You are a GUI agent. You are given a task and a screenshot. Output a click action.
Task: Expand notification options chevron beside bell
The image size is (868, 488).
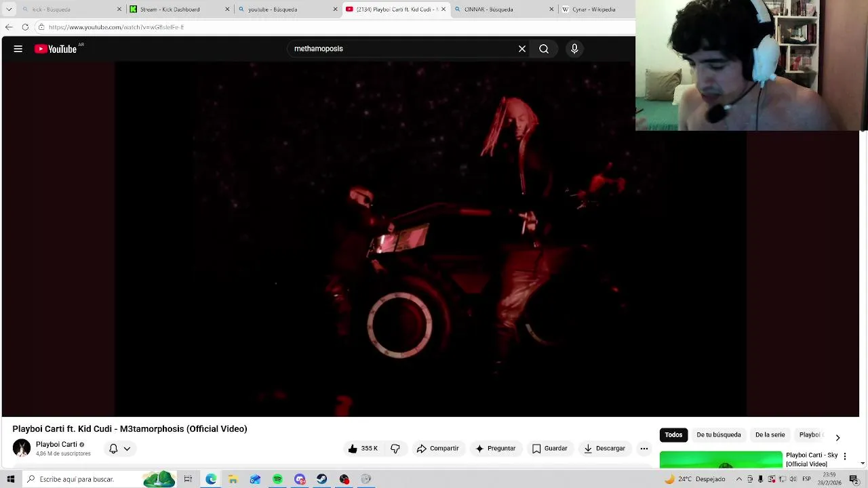click(x=127, y=449)
